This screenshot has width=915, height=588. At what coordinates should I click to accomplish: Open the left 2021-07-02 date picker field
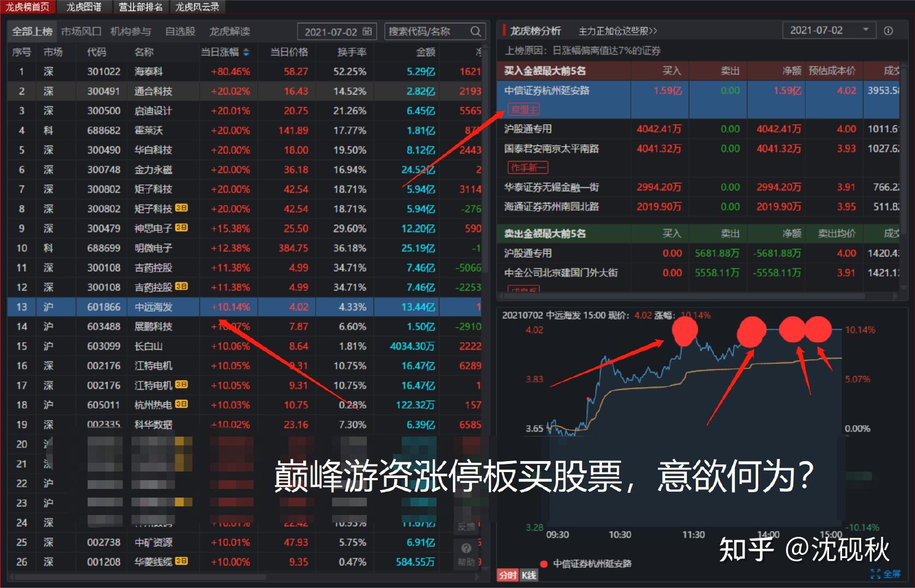click(x=336, y=32)
